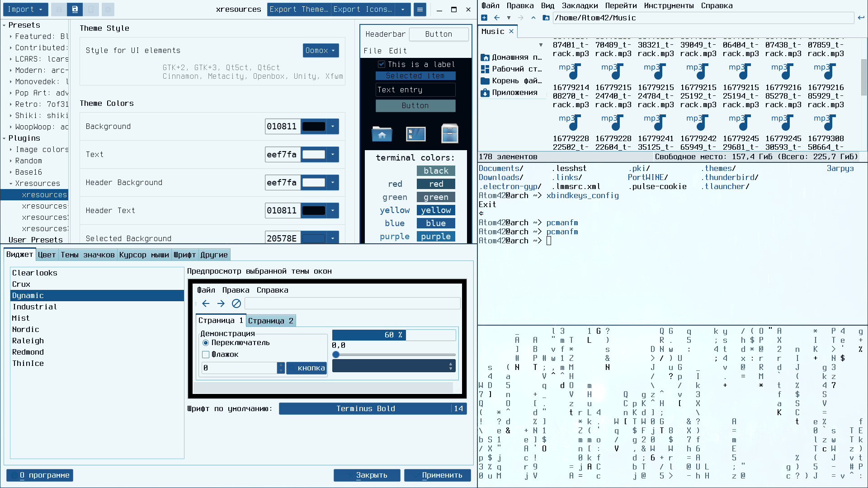The image size is (868, 488).
Task: Go back in the file manager toolbar
Action: pyautogui.click(x=497, y=18)
